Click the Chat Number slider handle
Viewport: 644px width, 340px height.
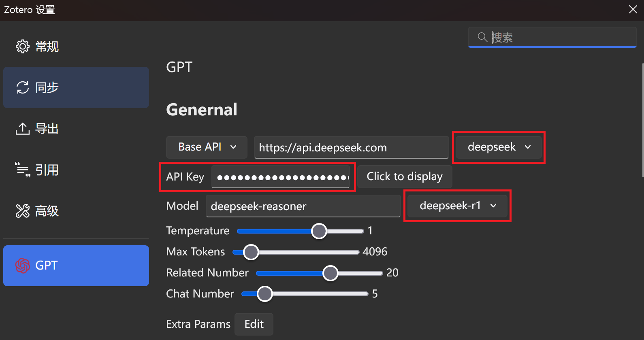[x=265, y=293]
